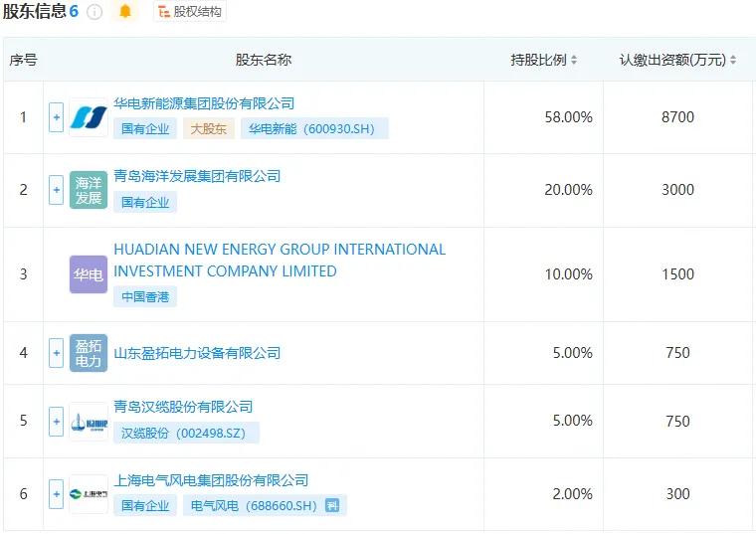
Task: Click the info icon beside 股东信息
Action: coord(94,12)
